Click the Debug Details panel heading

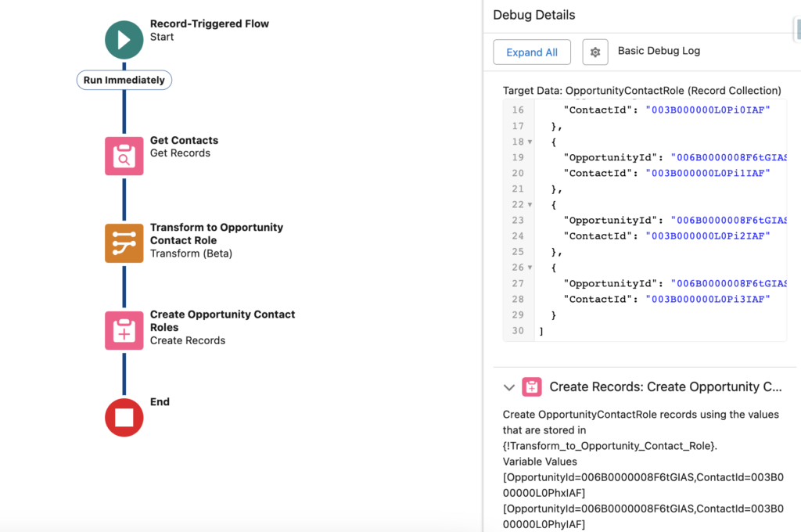coord(533,15)
